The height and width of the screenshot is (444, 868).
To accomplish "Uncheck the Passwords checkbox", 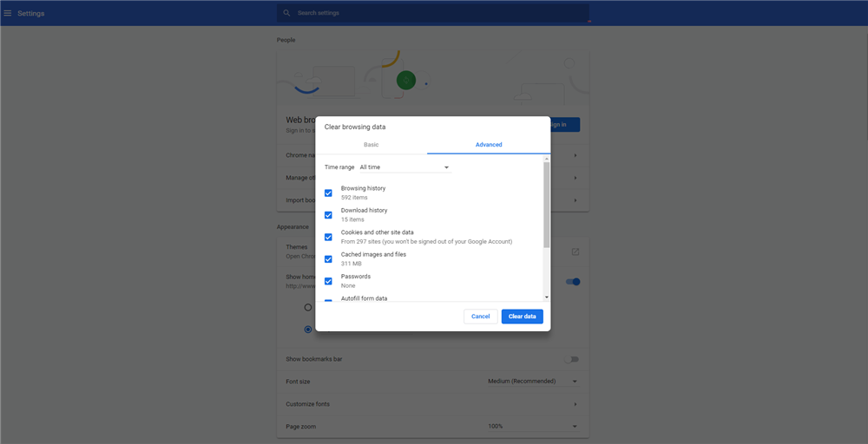I will pos(328,281).
